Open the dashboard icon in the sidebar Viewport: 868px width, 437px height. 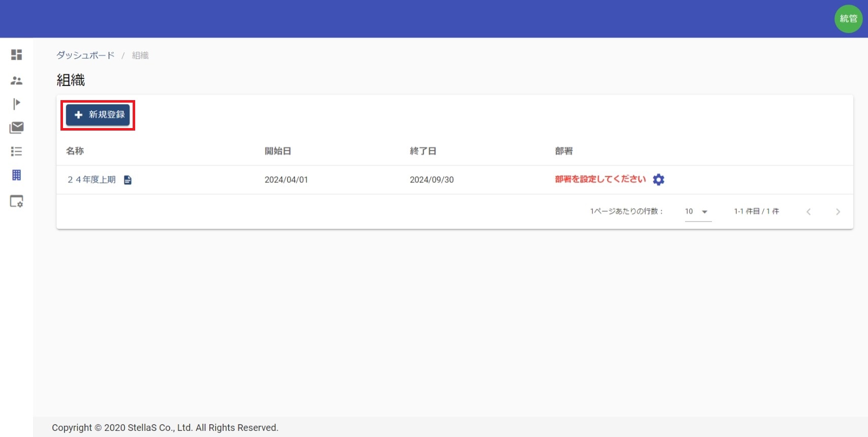(x=16, y=54)
